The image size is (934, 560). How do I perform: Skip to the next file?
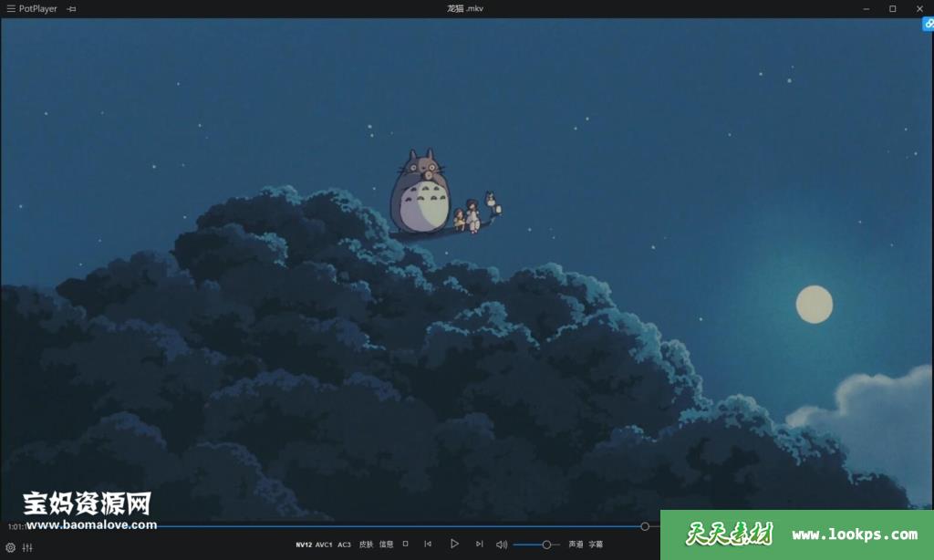tap(479, 544)
